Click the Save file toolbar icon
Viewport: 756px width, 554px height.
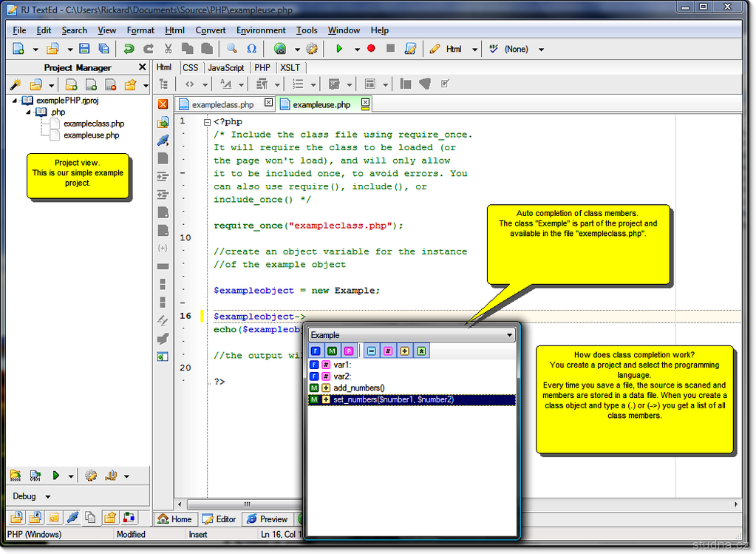coord(84,49)
